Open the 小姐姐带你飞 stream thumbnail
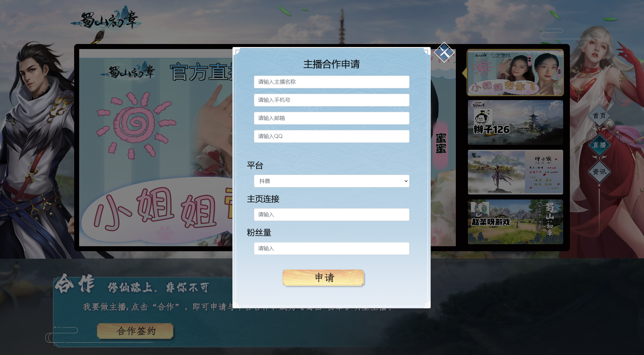The height and width of the screenshot is (355, 644). 516,73
